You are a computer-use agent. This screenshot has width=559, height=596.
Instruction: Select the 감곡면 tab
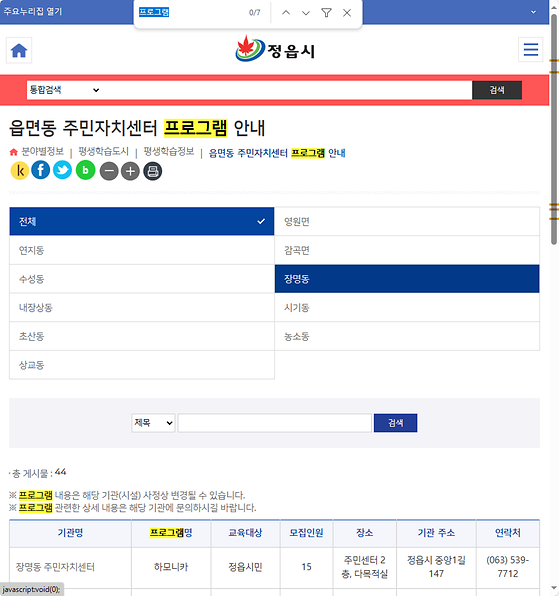click(407, 250)
